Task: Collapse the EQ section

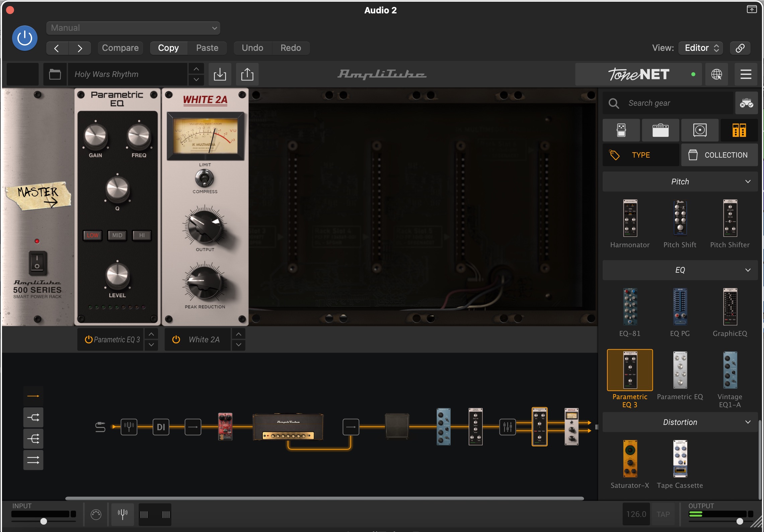Action: point(680,270)
